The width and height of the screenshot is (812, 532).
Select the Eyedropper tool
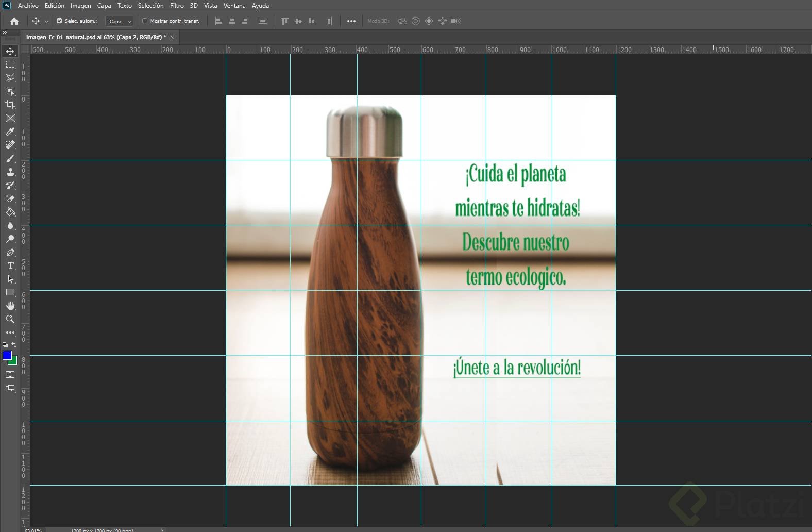point(10,131)
